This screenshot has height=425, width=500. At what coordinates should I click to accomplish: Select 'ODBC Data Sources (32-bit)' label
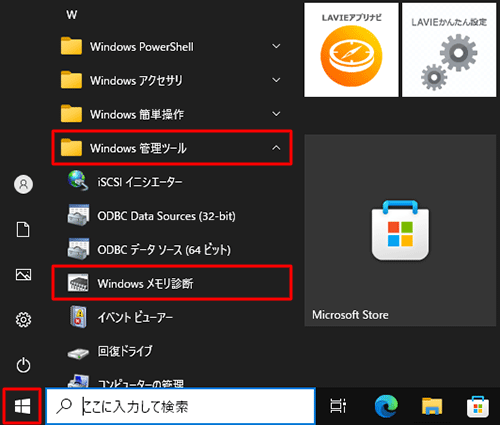[x=166, y=216]
